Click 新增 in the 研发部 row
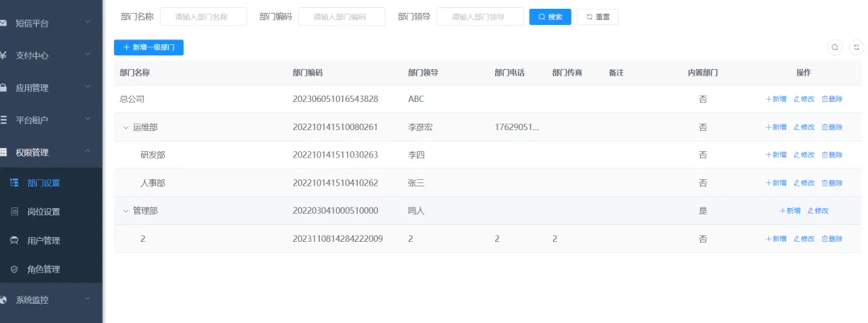This screenshot has width=868, height=323. coord(776,155)
